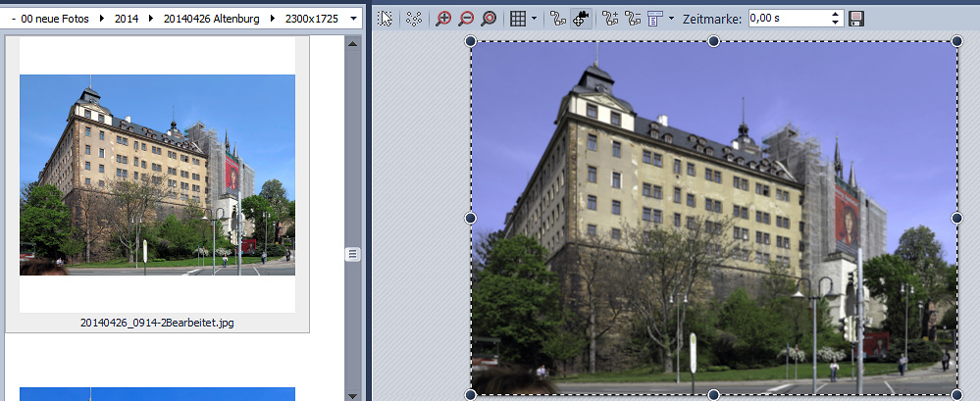Viewport: 980px width, 401px height.
Task: Open the folder path dropdown arrow
Action: [353, 19]
